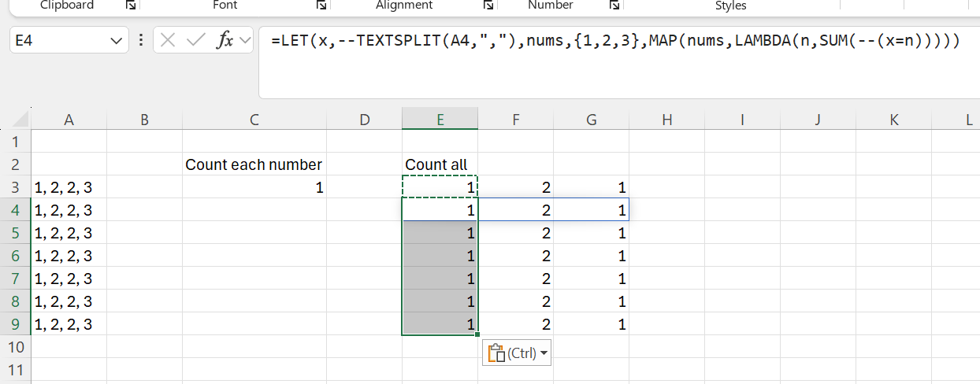
Task: Click the Select All corner triangle
Action: click(19, 120)
